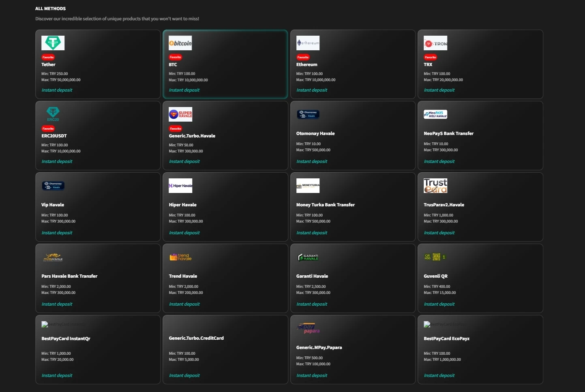The image size is (585, 392).
Task: Select the Super Havale logo
Action: (x=180, y=114)
